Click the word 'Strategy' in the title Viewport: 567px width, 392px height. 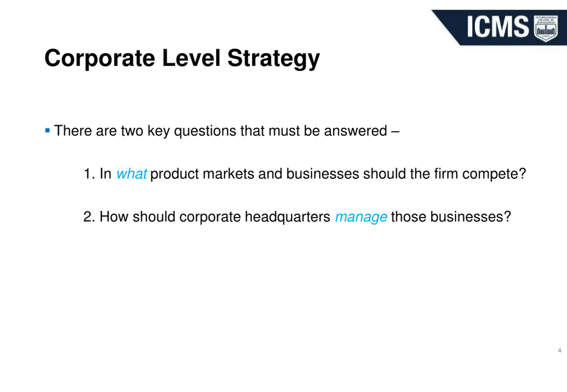273,59
